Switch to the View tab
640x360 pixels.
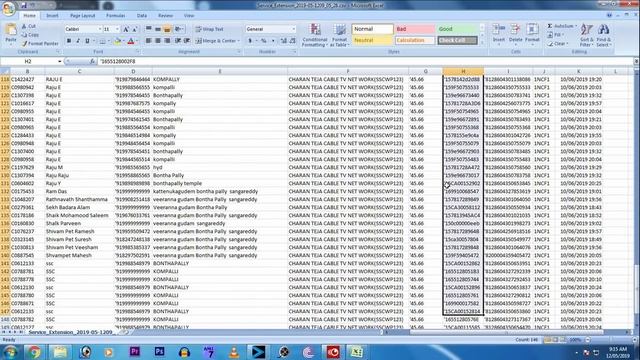(189, 16)
